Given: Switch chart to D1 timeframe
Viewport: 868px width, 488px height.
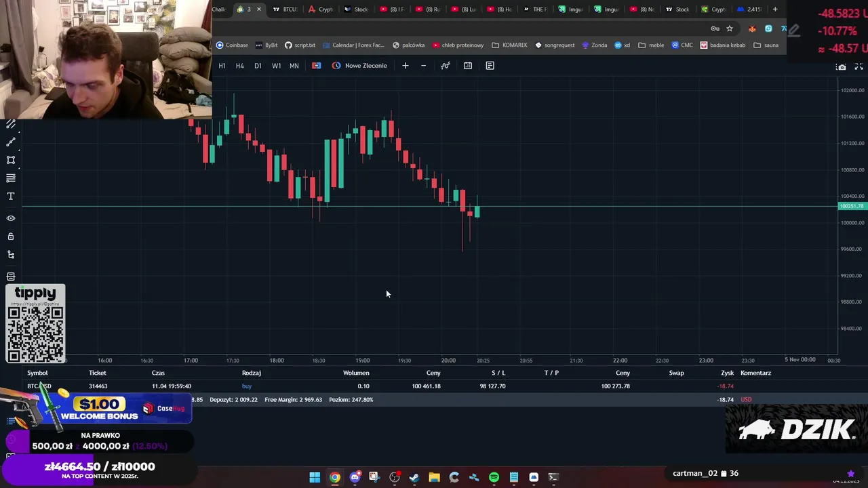Looking at the screenshot, I should [x=258, y=66].
